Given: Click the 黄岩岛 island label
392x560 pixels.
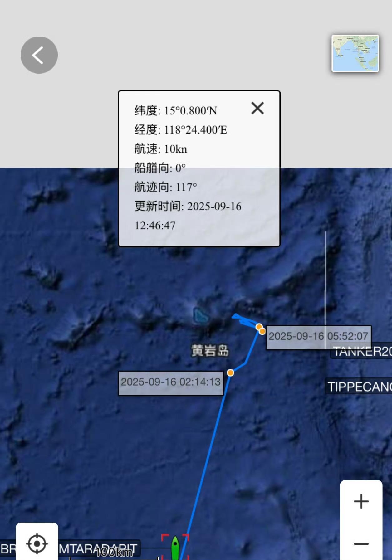Looking at the screenshot, I should (210, 350).
